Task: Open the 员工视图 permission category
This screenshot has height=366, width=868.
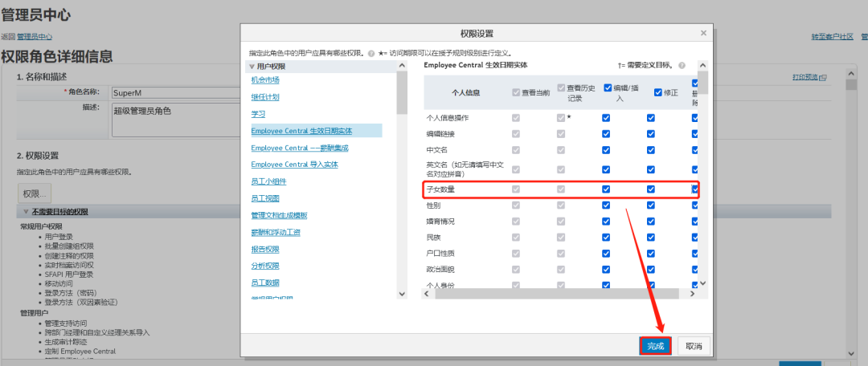Action: 265,198
